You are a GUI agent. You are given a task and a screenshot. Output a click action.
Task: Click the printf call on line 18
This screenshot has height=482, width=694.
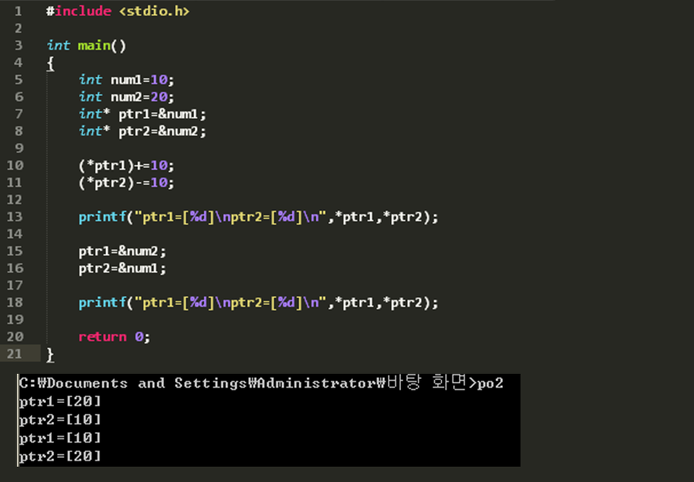258,302
